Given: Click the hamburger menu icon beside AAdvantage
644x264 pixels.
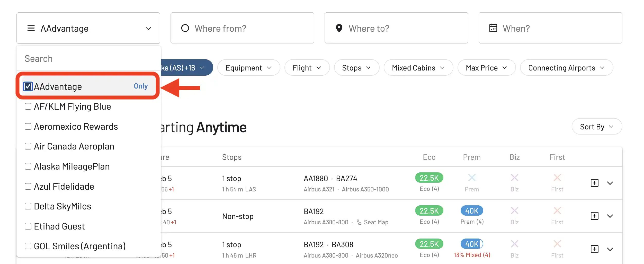Looking at the screenshot, I should click(x=31, y=28).
